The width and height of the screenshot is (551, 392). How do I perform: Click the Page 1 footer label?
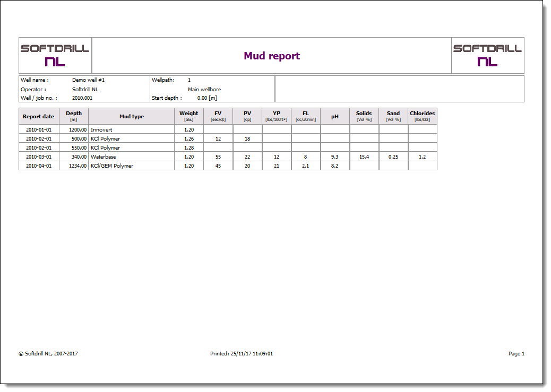516,354
